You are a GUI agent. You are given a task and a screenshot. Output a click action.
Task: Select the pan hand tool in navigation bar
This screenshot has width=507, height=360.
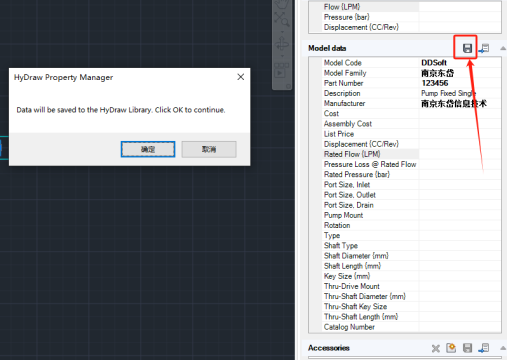pos(282,4)
